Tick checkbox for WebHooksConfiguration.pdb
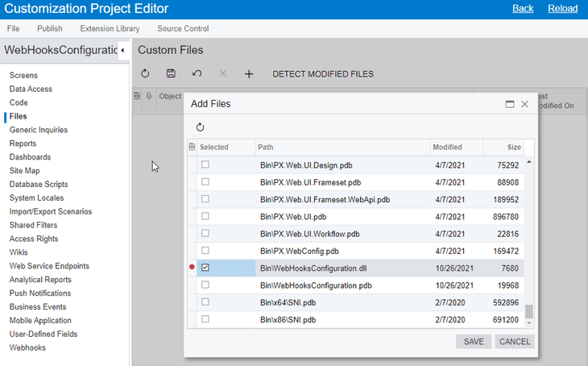 pyautogui.click(x=205, y=285)
